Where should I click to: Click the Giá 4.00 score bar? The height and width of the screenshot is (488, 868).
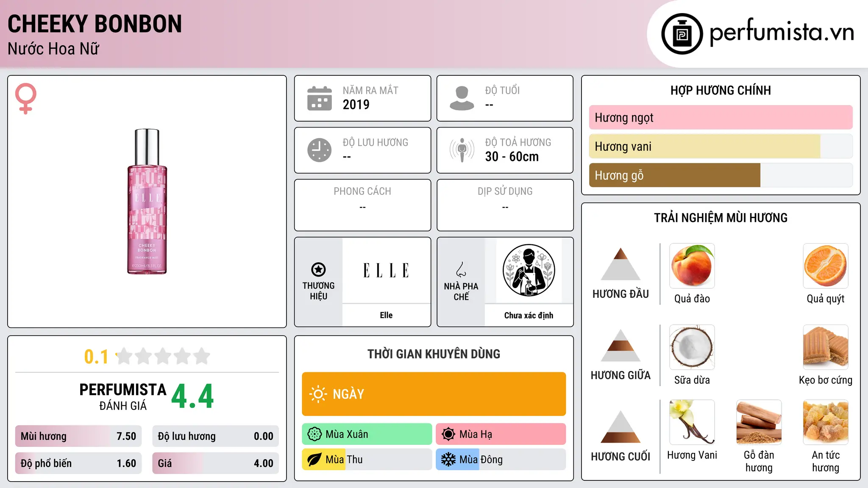[x=216, y=463]
